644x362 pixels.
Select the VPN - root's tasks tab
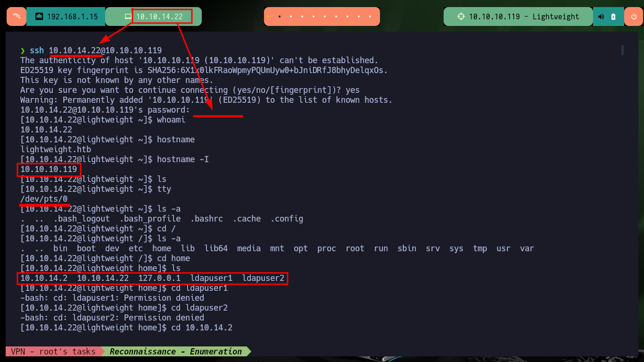pos(53,351)
